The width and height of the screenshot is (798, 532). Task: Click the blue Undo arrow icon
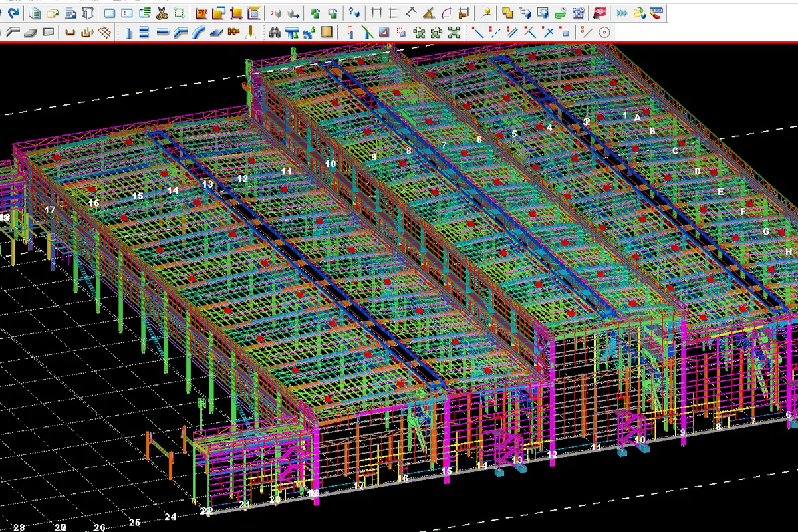click(13, 12)
